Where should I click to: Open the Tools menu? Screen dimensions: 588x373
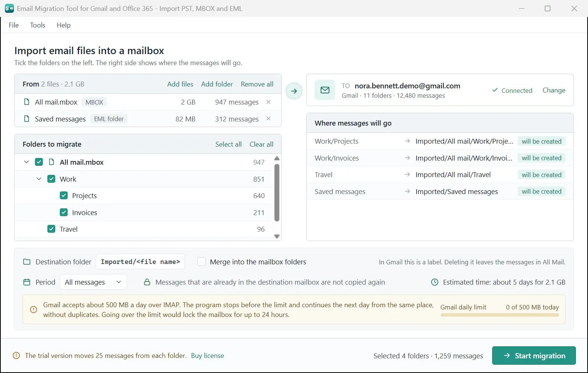(x=38, y=25)
